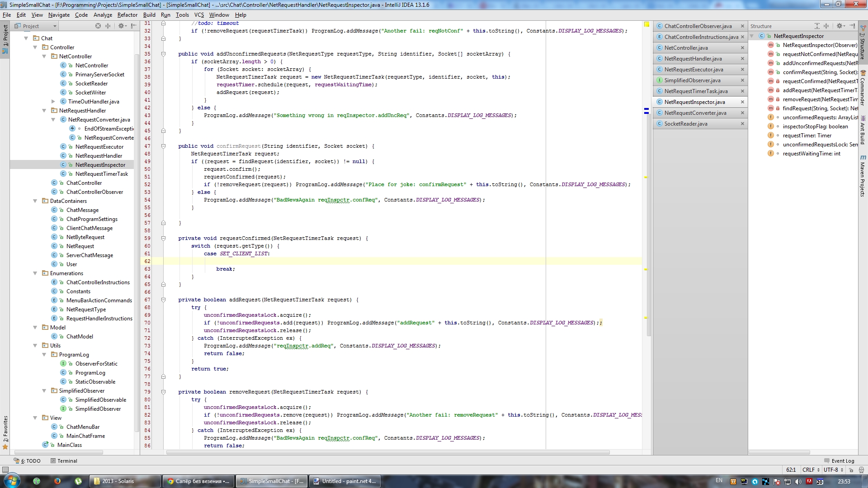868x488 pixels.
Task: Expand the TimeOutHandler.java tree node
Action: pos(53,102)
